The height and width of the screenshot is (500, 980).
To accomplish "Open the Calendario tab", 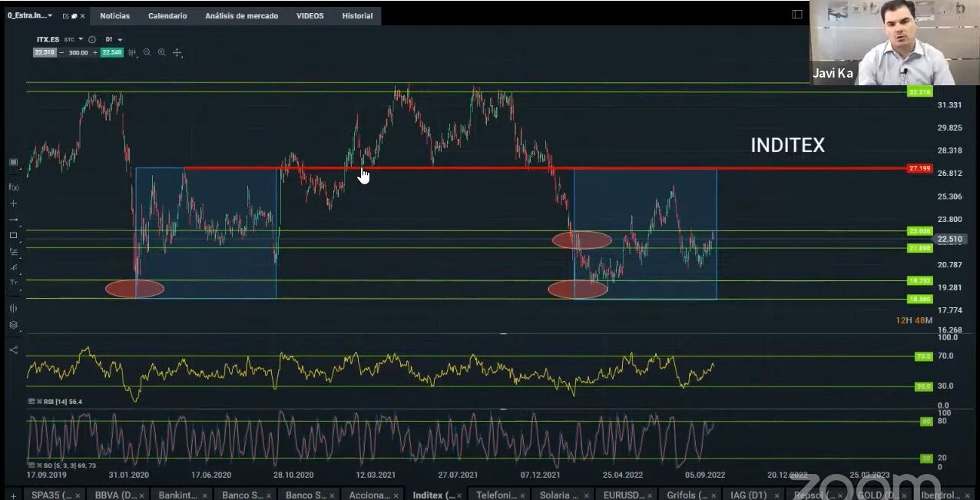I will pos(167,15).
